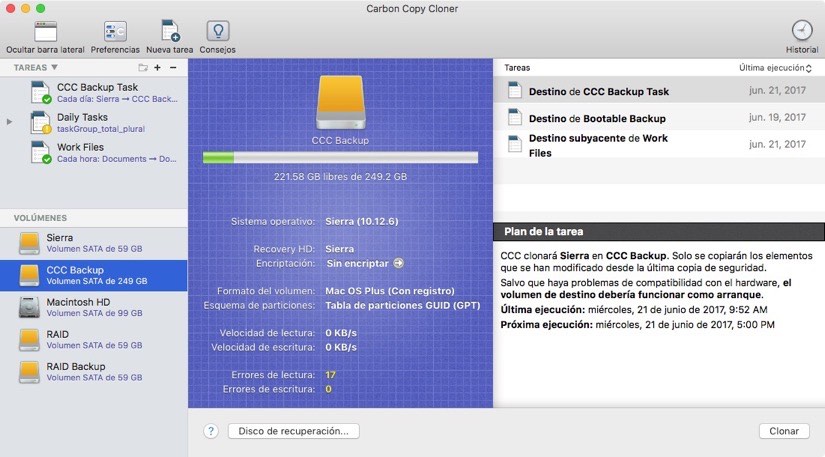825x457 pixels.
Task: Open the Historial clock icon
Action: coord(802,31)
